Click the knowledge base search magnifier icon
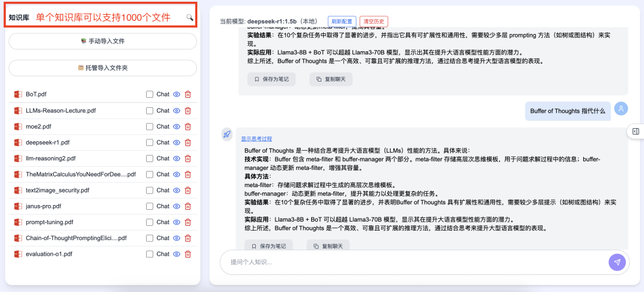This screenshot has height=292, width=644. click(x=190, y=18)
